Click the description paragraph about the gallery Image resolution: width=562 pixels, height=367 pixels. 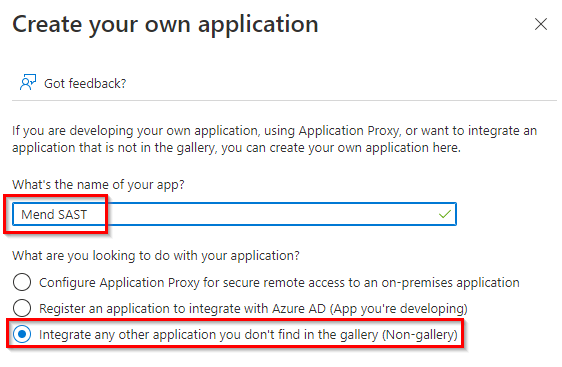[x=275, y=139]
